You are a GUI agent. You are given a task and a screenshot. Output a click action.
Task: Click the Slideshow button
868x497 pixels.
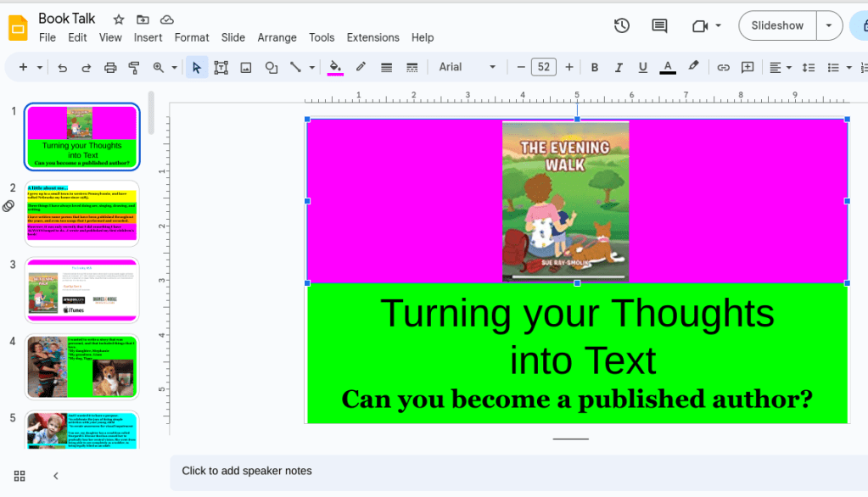point(777,25)
